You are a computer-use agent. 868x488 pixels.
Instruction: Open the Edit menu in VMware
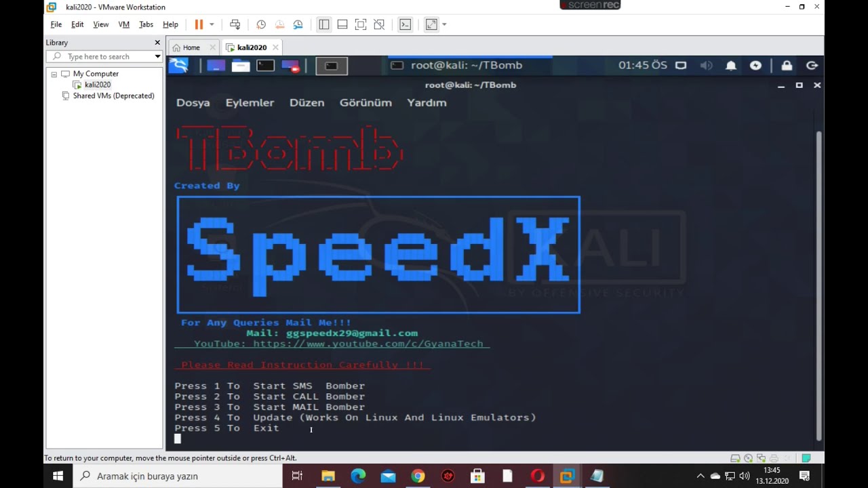(x=77, y=24)
